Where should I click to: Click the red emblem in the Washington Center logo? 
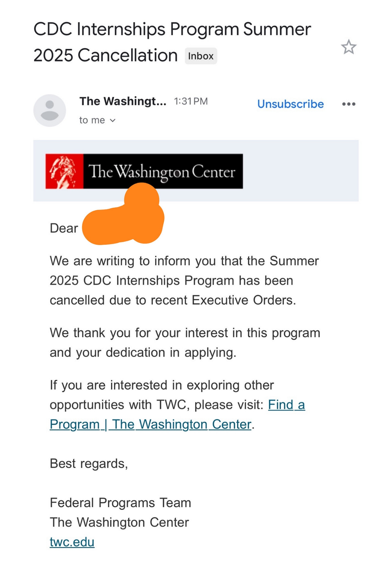(x=65, y=171)
